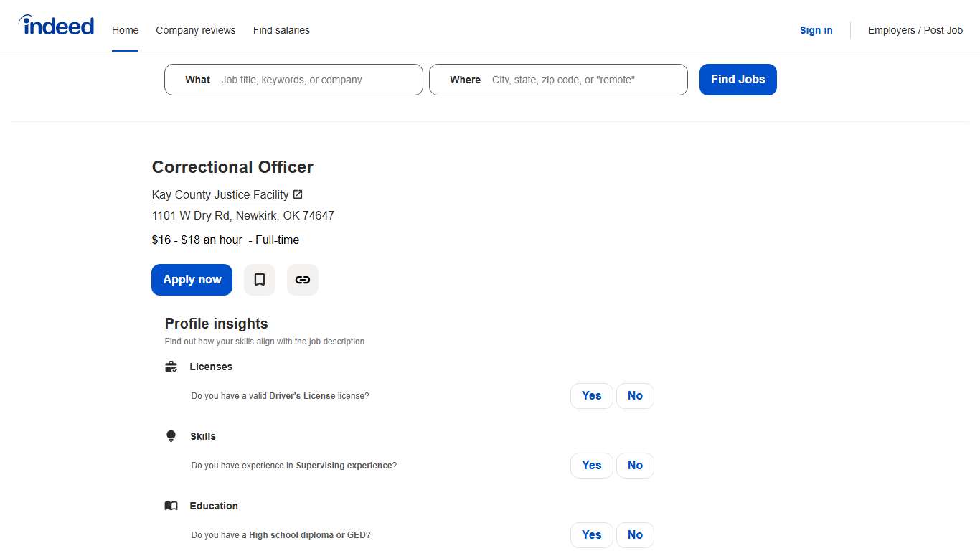Click the Skills lightbulb icon

tap(171, 435)
